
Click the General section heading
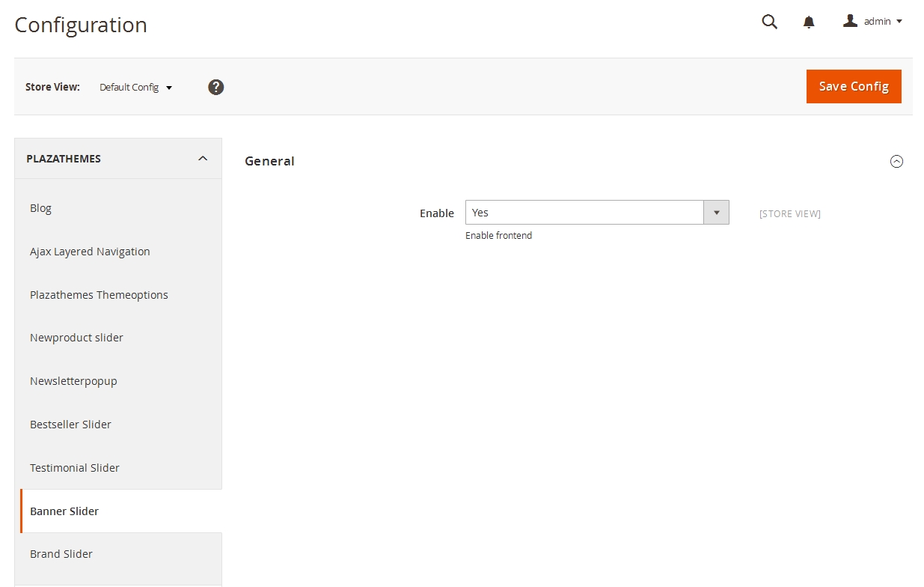pyautogui.click(x=269, y=161)
